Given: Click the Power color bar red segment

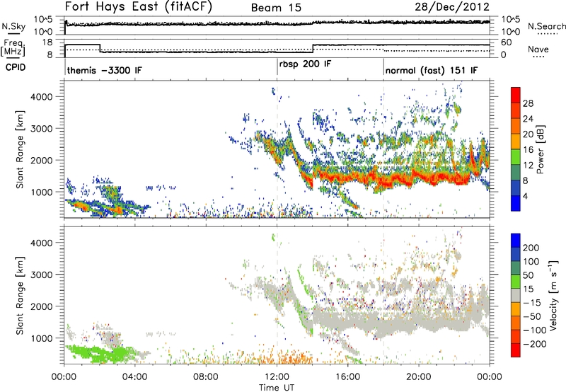Looking at the screenshot, I should [516, 95].
